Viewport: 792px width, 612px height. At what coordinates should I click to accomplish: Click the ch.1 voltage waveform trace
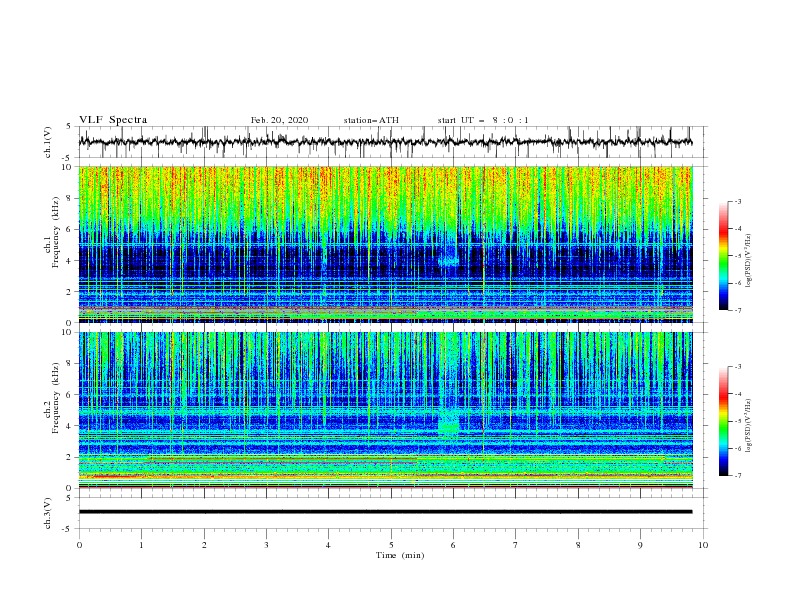tap(385, 142)
